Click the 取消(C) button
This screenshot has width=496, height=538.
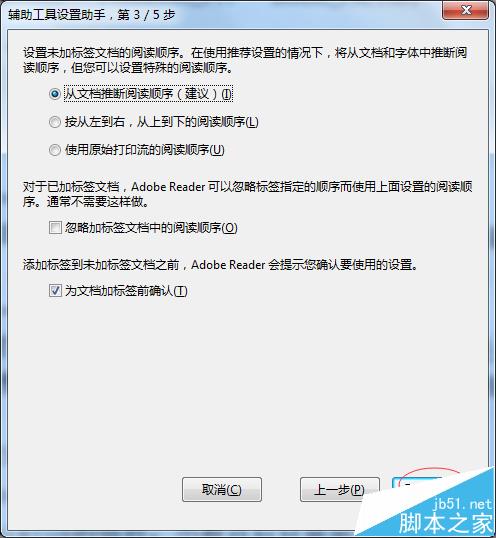point(222,490)
